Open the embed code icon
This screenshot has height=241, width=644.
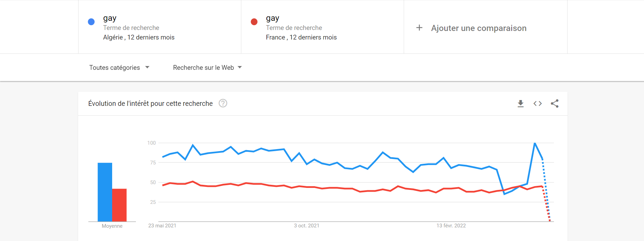pos(537,103)
